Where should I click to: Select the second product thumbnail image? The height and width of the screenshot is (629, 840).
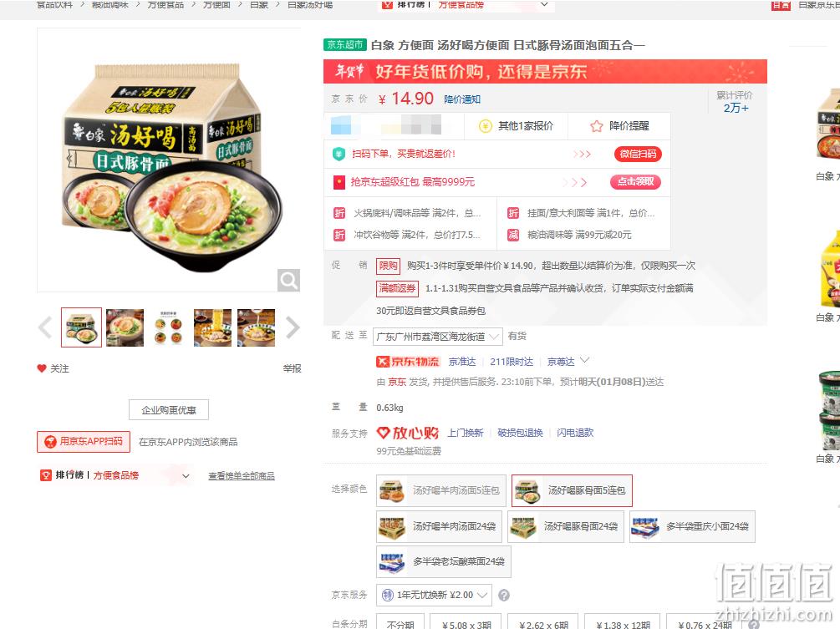[125, 327]
